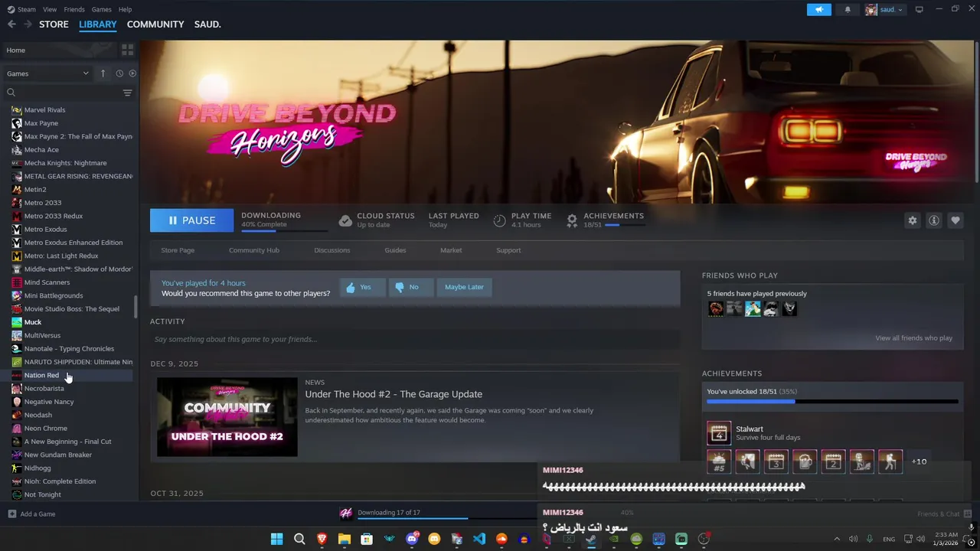
Task: Click the forward navigation arrow
Action: (x=28, y=24)
